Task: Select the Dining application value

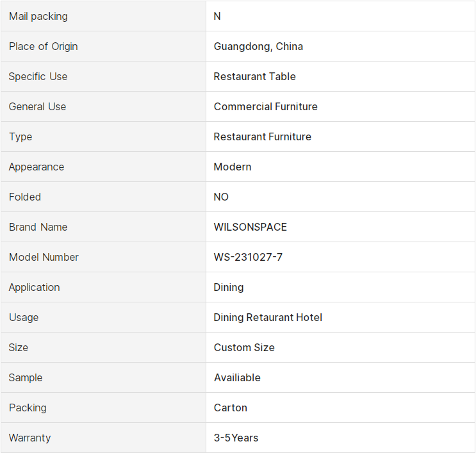Action: pos(229,287)
